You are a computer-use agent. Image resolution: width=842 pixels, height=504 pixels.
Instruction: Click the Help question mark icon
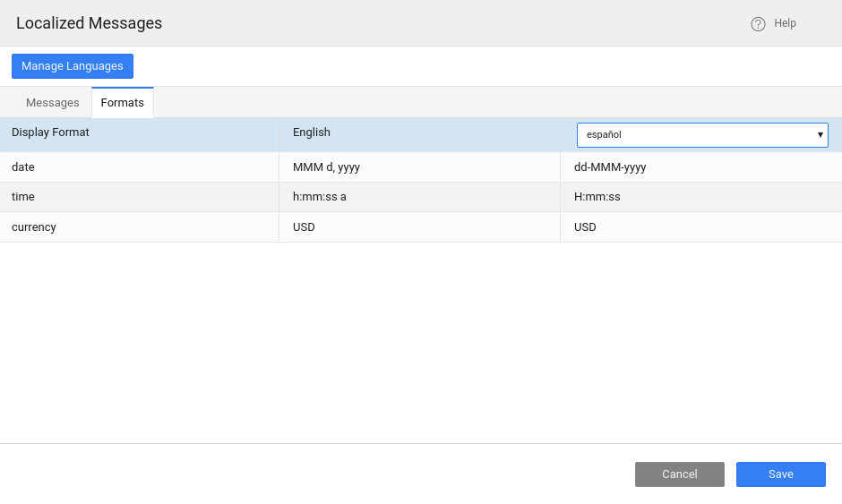click(x=758, y=24)
